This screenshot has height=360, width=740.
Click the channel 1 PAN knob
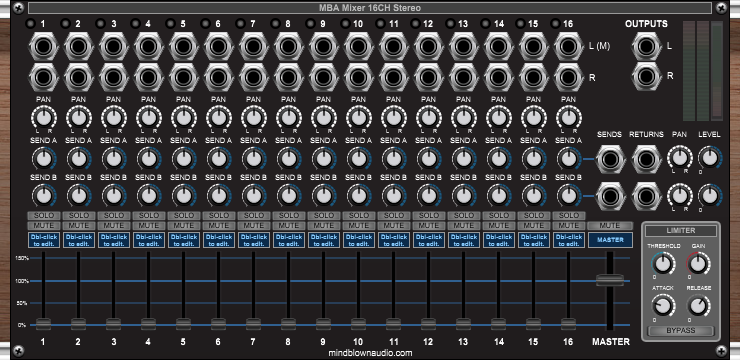click(x=43, y=117)
